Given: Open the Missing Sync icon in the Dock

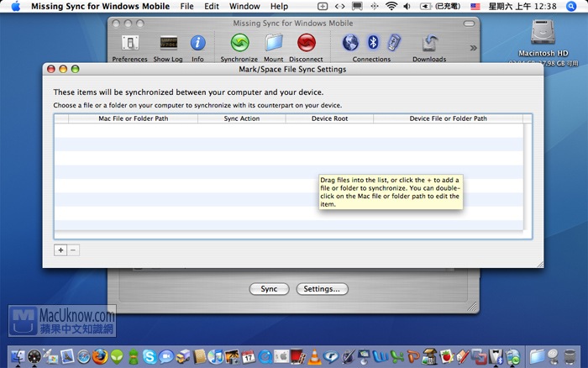Looking at the screenshot, I should (x=512, y=356).
